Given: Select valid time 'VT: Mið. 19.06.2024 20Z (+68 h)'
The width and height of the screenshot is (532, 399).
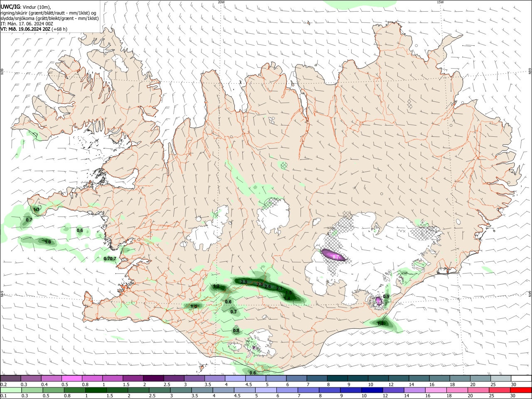Looking at the screenshot, I should coord(34,29).
